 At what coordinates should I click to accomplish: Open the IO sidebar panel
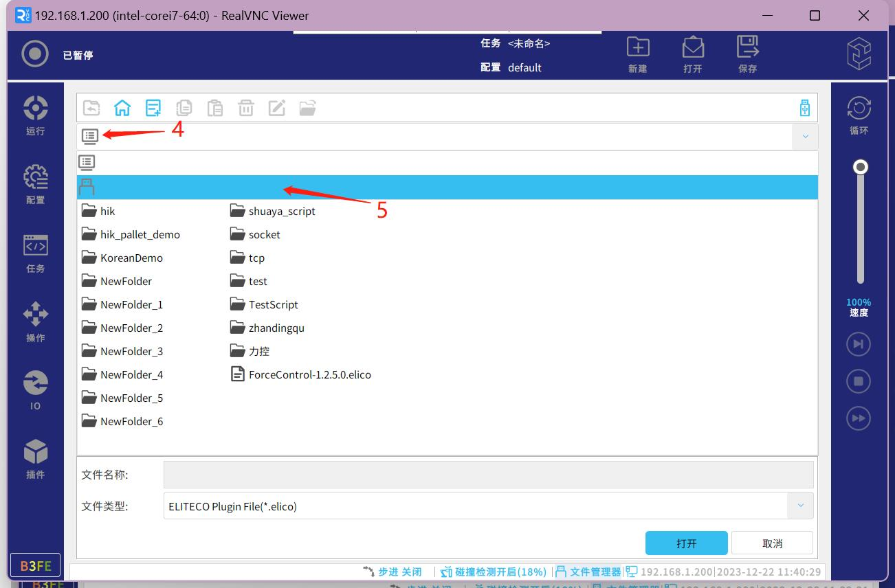(35, 390)
